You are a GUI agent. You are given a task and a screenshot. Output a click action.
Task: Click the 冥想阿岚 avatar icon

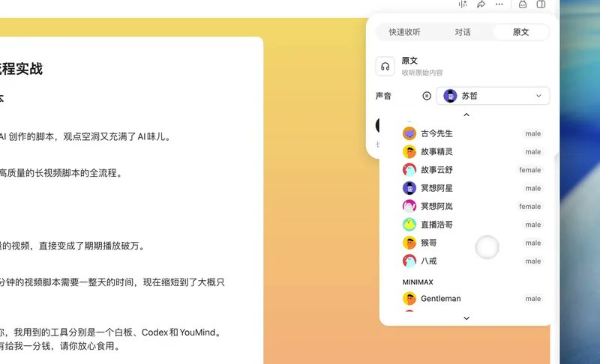409,206
